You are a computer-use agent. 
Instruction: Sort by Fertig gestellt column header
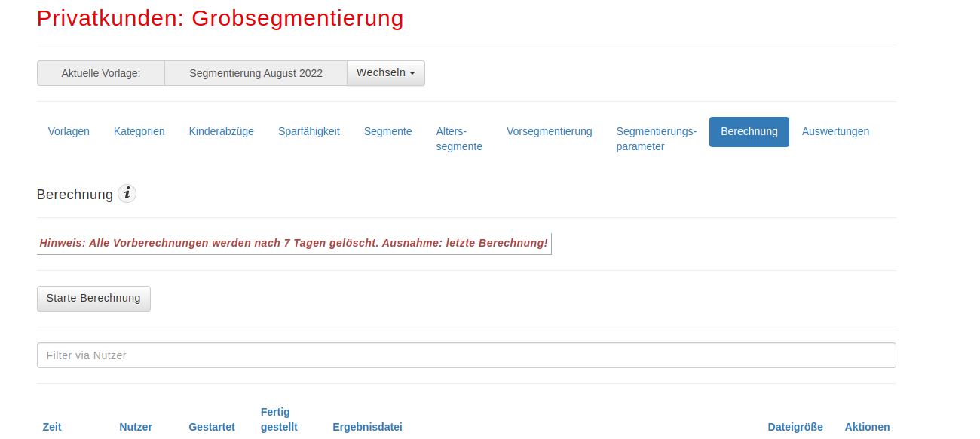click(x=279, y=419)
